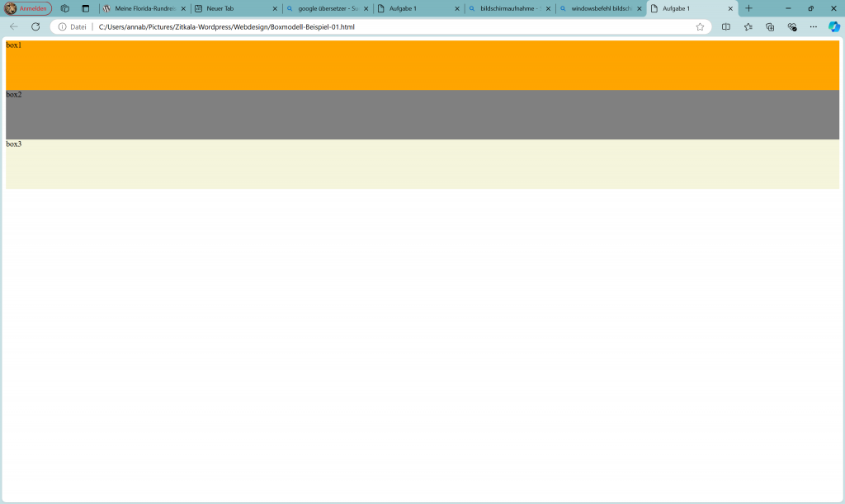Toggle split screen view
845x504 pixels.
pos(726,26)
